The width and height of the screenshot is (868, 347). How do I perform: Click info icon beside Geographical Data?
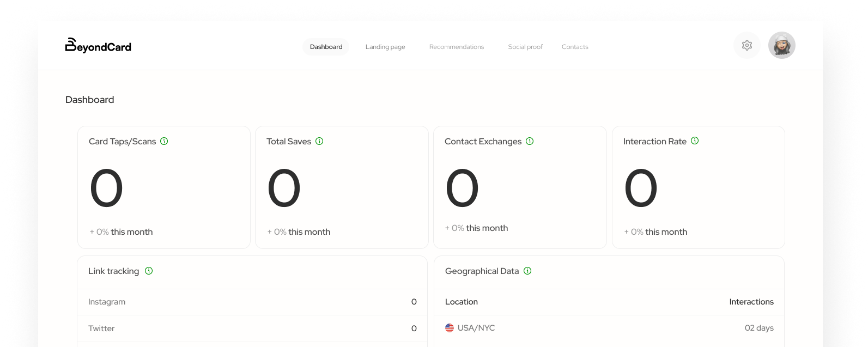click(527, 271)
